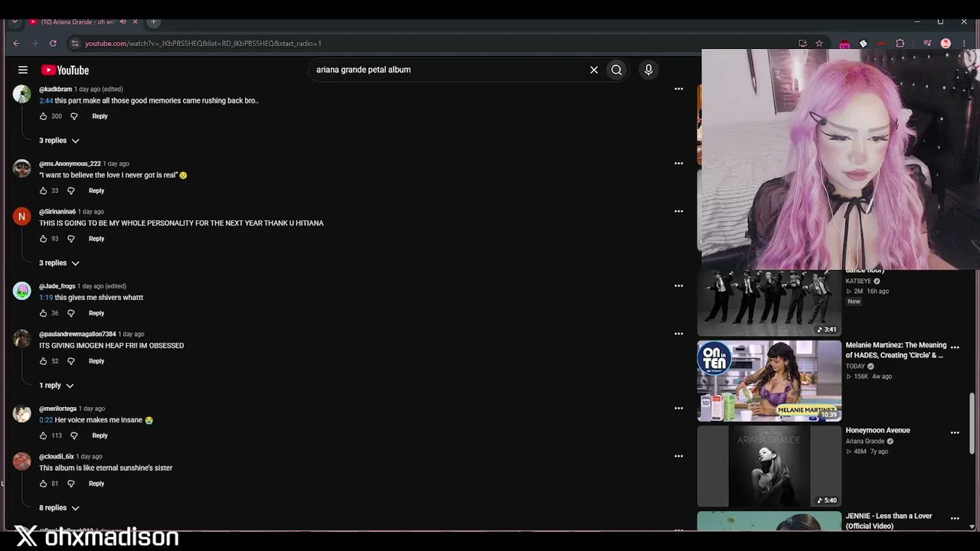Like @merilortega's comment with 113 likes
This screenshot has width=980, height=551.
pos(43,435)
